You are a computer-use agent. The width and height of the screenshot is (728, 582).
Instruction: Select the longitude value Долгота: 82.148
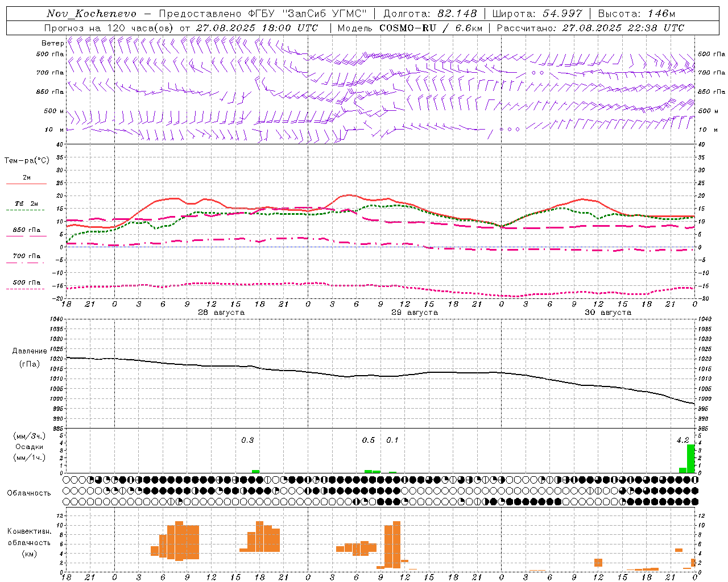tap(430, 14)
